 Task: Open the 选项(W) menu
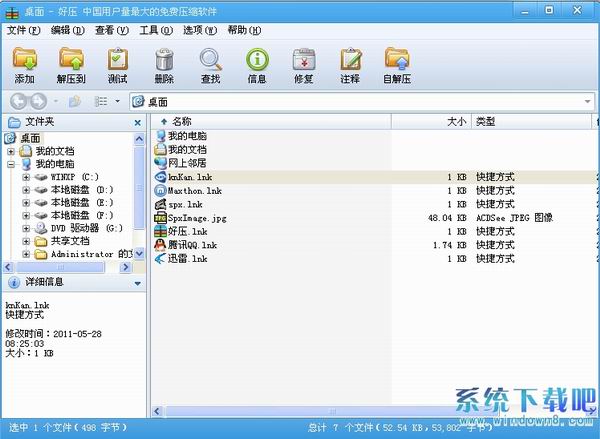coord(200,30)
